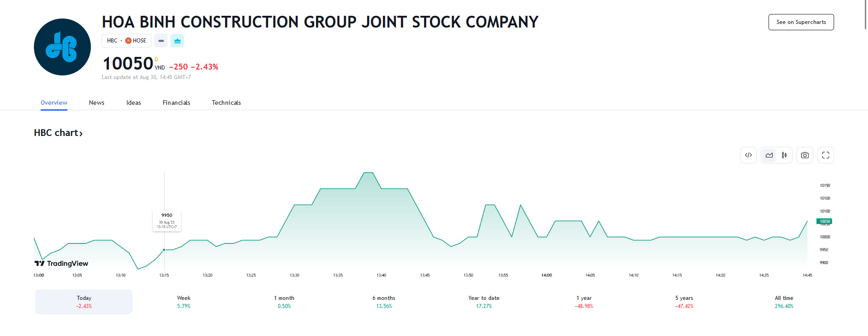Image resolution: width=868 pixels, height=336 pixels.
Task: Click the 13:00 time axis label
Action: (39, 275)
